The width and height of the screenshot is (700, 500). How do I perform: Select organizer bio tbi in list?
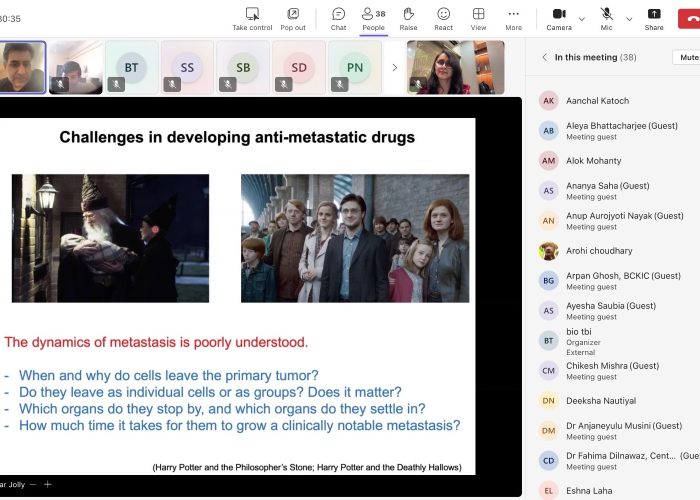[x=617, y=341]
